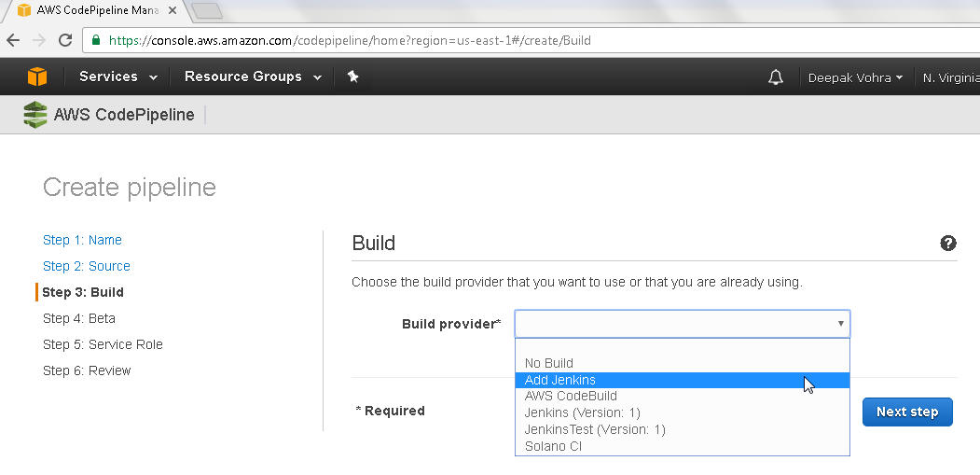Image resolution: width=980 pixels, height=475 pixels.
Task: Open the Deepak Vohra account dropdown
Action: [x=855, y=77]
